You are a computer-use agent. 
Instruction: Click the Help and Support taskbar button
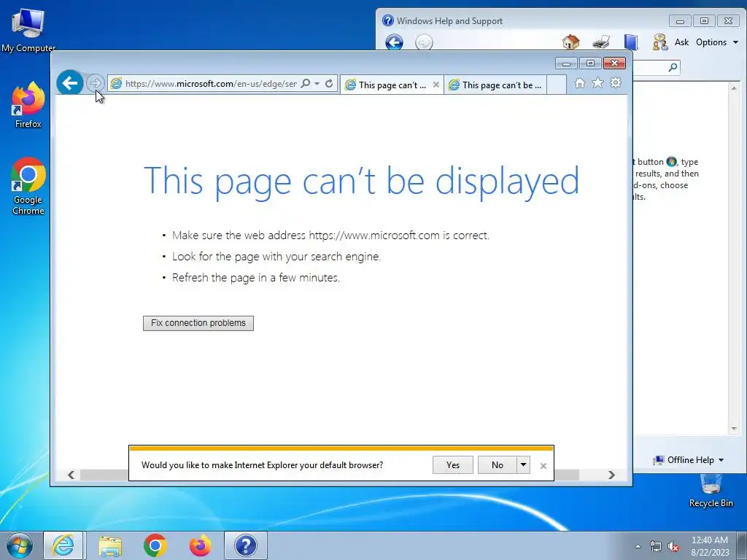click(x=246, y=545)
